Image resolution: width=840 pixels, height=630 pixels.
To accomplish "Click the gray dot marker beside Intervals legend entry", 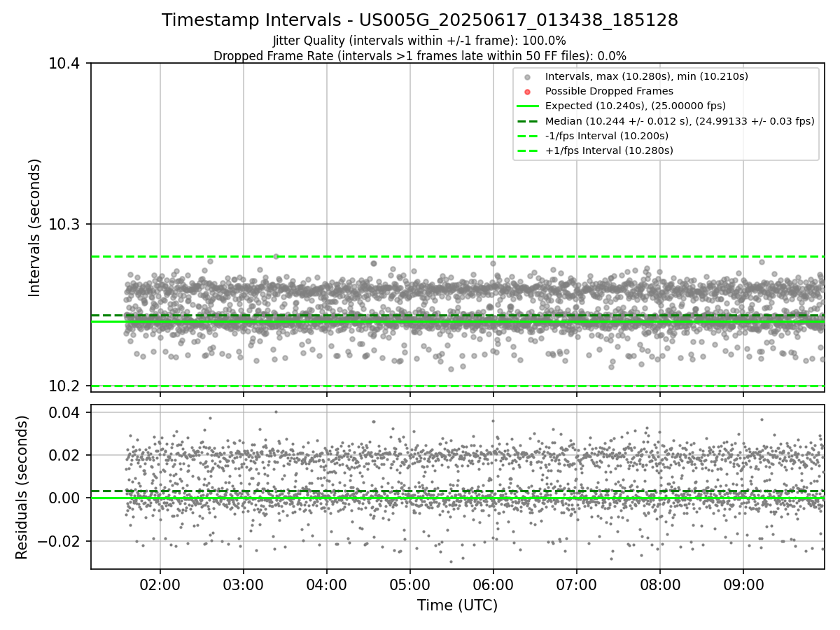I will (528, 77).
